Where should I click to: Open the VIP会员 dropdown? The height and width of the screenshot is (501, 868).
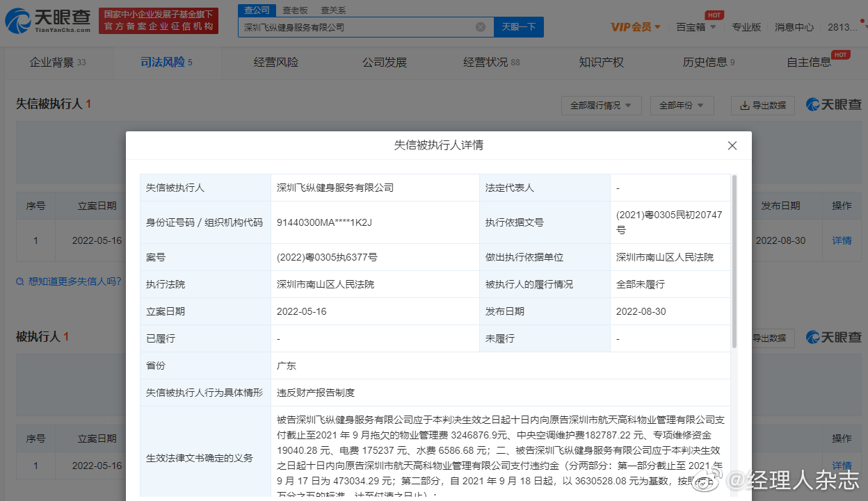[635, 27]
